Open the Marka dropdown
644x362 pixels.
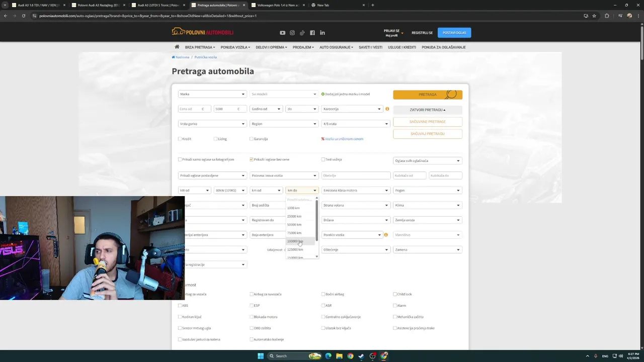(x=212, y=94)
